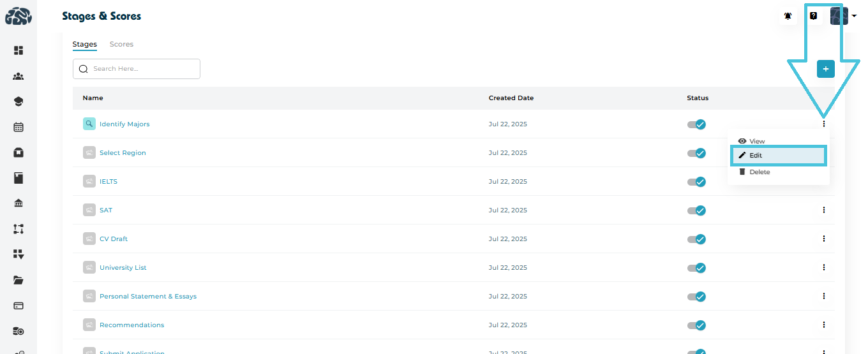The image size is (868, 354).
Task: Open the dashboard grid icon in sidebar
Action: (x=19, y=50)
